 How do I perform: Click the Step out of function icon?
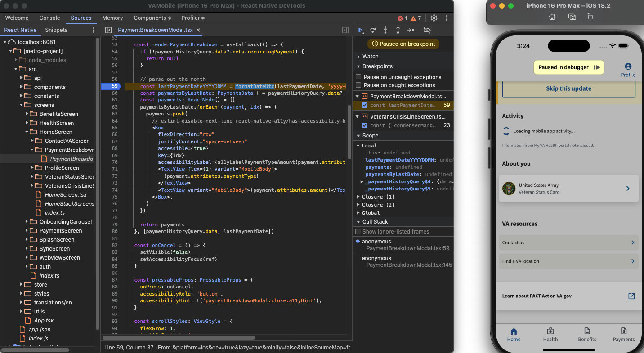click(398, 30)
